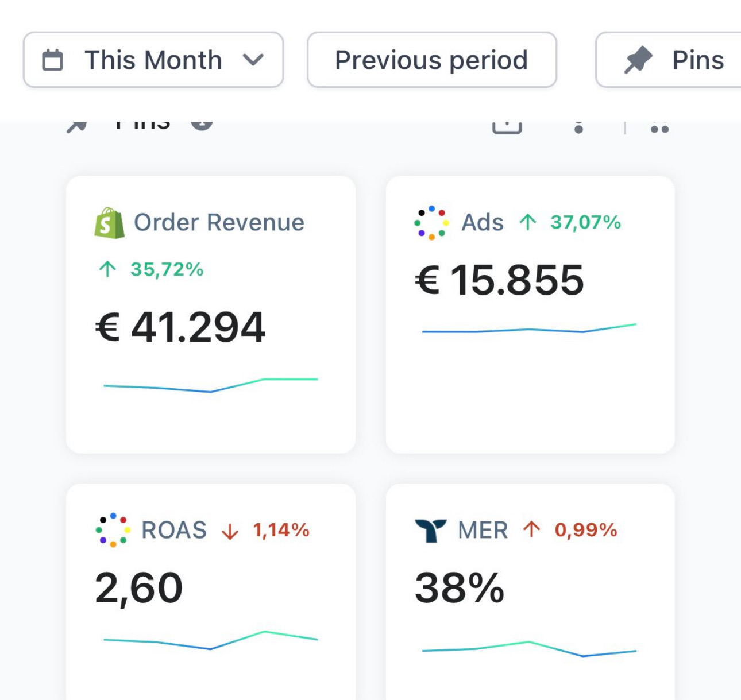Click the multicolor dots icon on Ads card
The width and height of the screenshot is (741, 700).
431,222
